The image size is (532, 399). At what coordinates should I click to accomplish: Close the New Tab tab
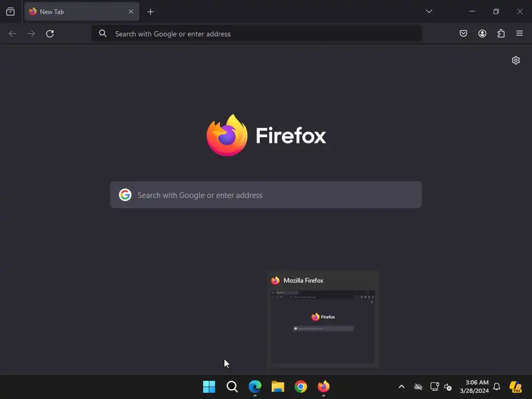pos(131,11)
